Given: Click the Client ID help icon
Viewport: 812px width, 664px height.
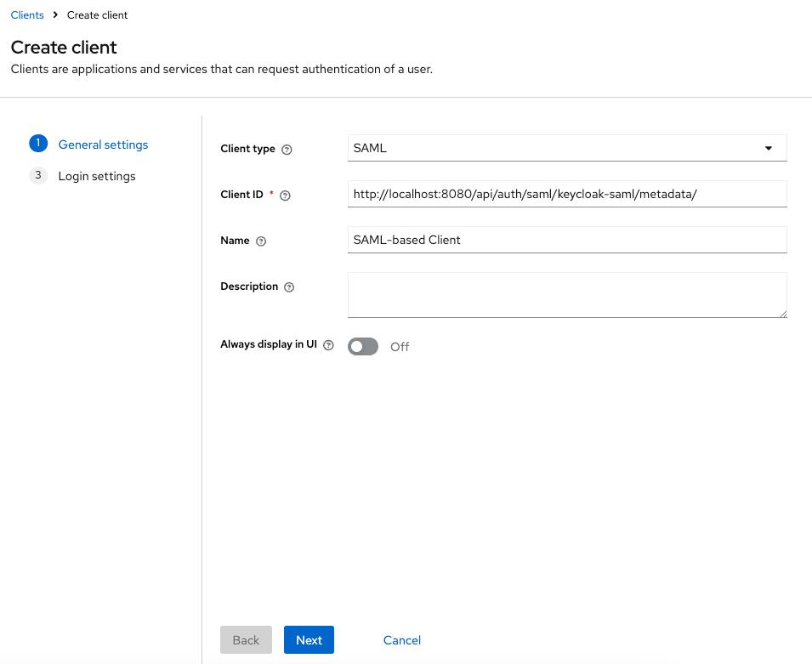Looking at the screenshot, I should (285, 196).
